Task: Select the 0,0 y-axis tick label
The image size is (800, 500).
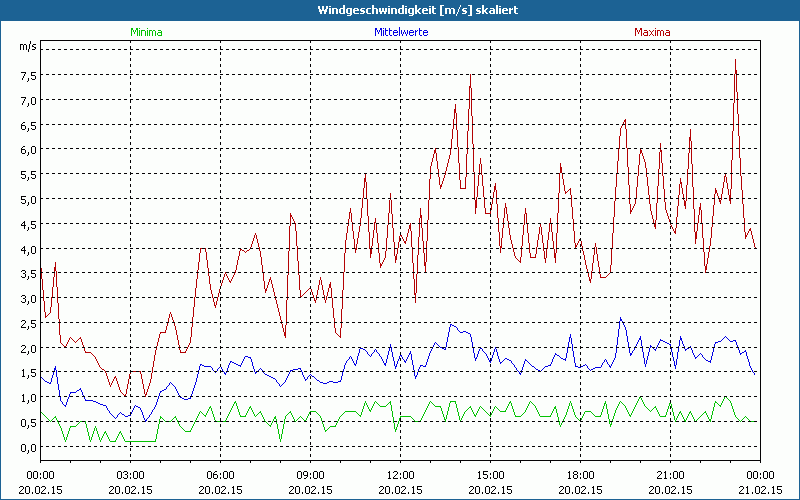Action: pyautogui.click(x=27, y=447)
